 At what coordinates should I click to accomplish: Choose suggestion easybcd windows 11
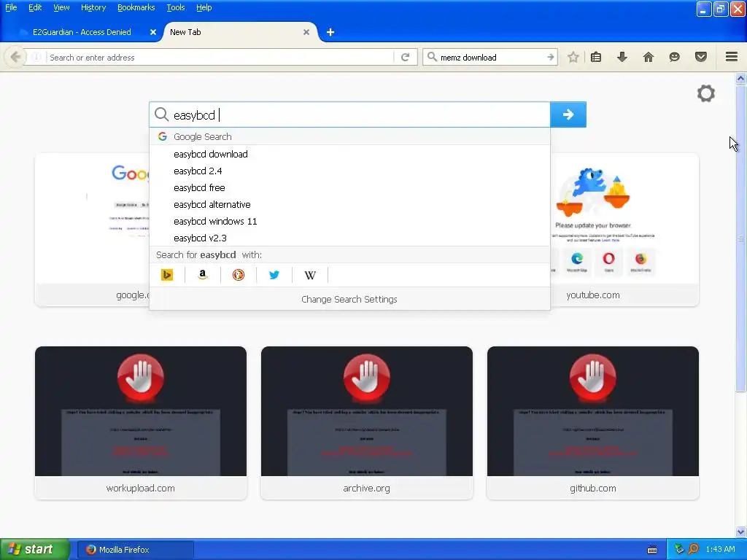click(349, 221)
